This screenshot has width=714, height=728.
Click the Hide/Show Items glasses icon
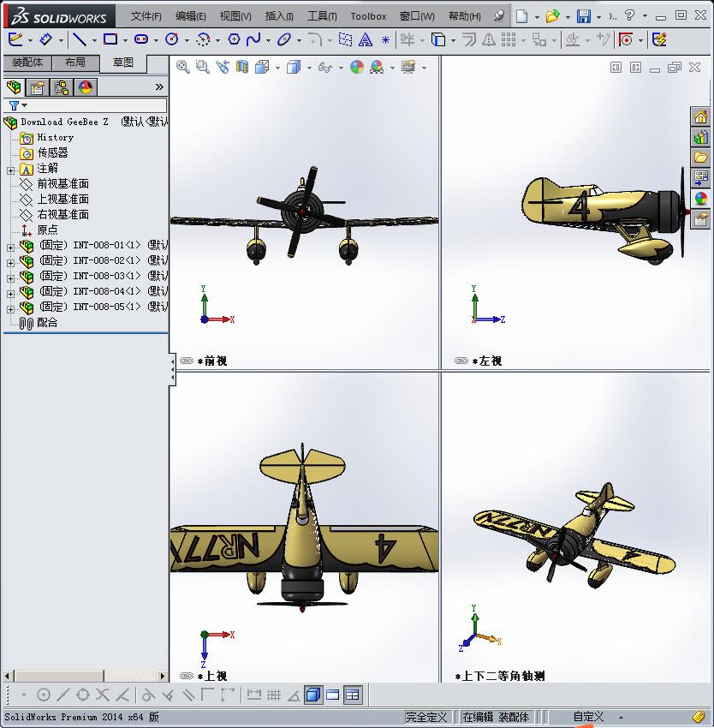[x=325, y=68]
